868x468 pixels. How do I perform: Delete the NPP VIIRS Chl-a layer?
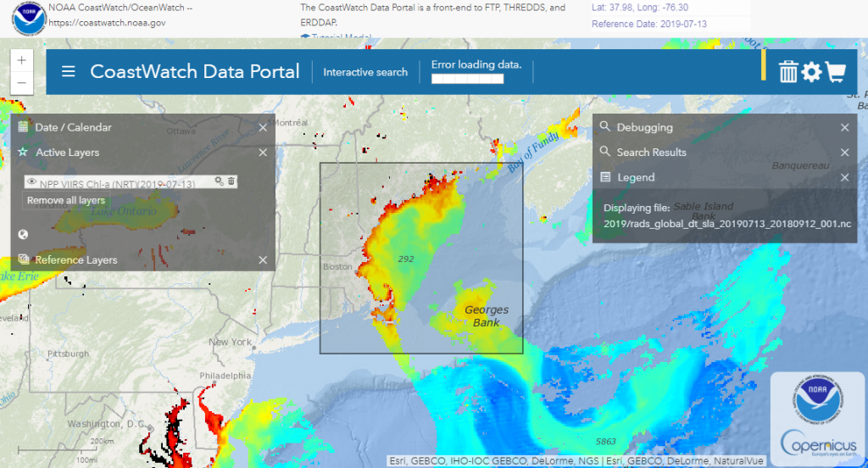(231, 181)
